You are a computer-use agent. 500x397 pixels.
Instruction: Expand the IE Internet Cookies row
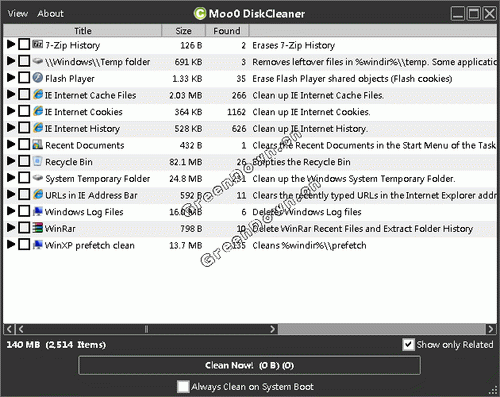[x=11, y=111]
